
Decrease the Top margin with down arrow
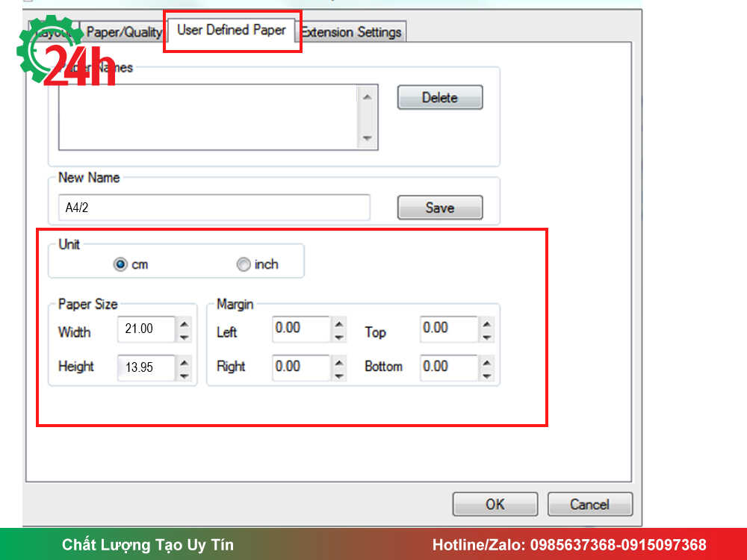[x=486, y=337]
